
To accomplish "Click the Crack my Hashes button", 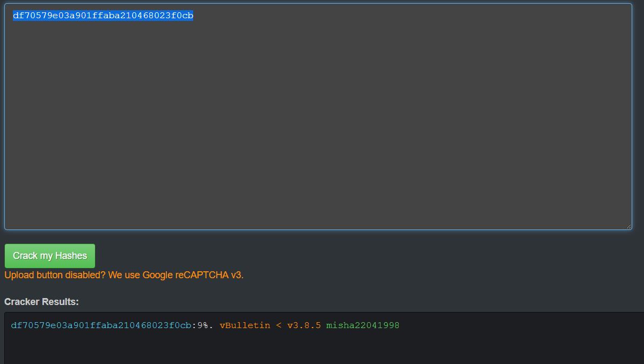I will coord(50,256).
